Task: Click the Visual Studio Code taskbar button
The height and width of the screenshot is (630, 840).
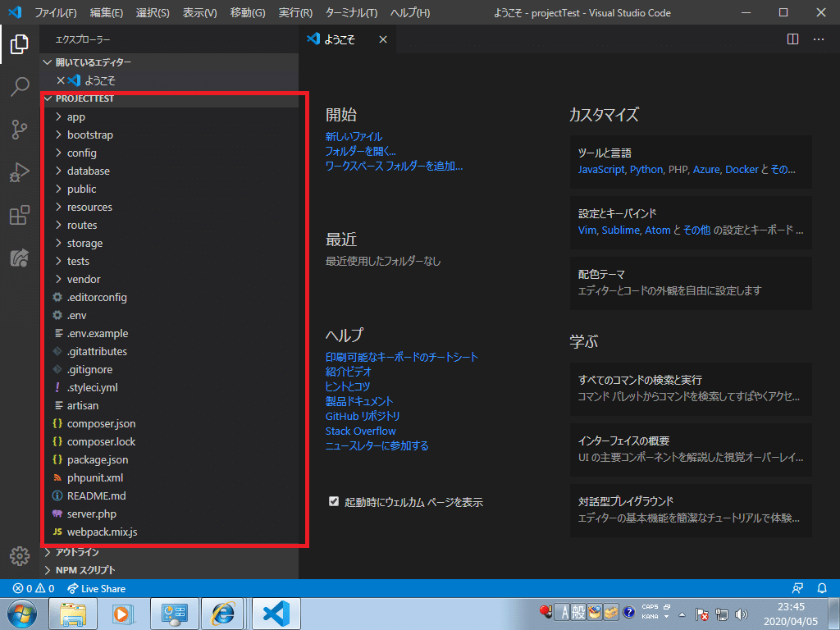Action: (276, 614)
